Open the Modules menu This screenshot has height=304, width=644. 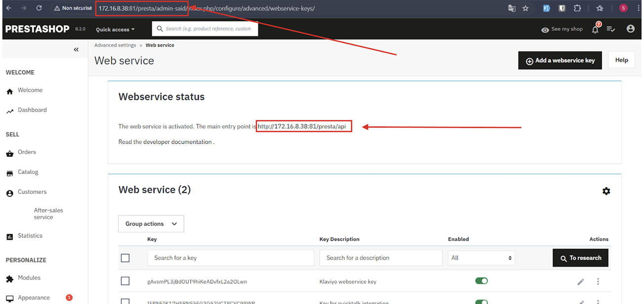point(23,278)
